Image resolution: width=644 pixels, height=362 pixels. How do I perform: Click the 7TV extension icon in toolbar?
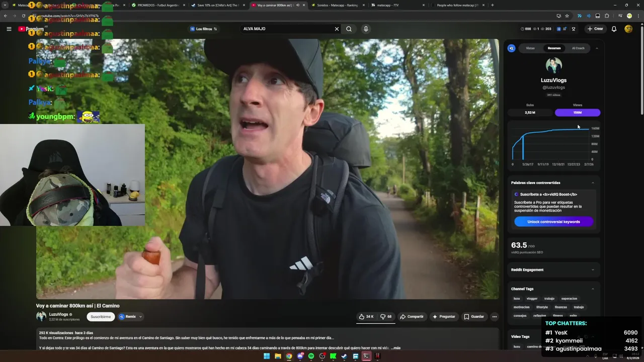[579, 16]
